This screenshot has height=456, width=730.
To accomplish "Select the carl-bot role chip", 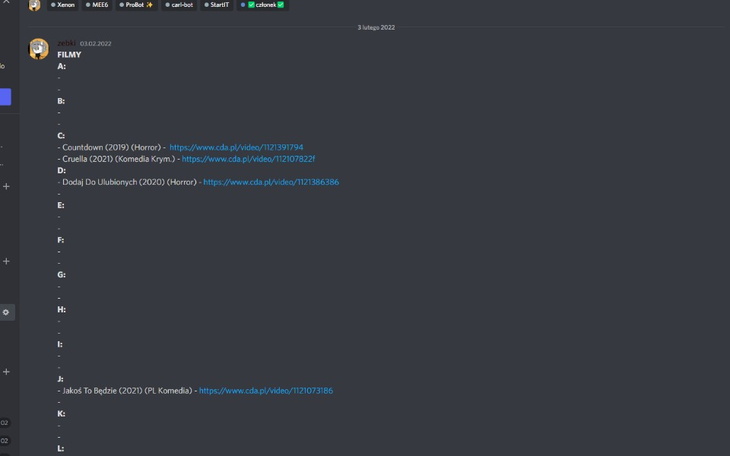I will (x=179, y=5).
